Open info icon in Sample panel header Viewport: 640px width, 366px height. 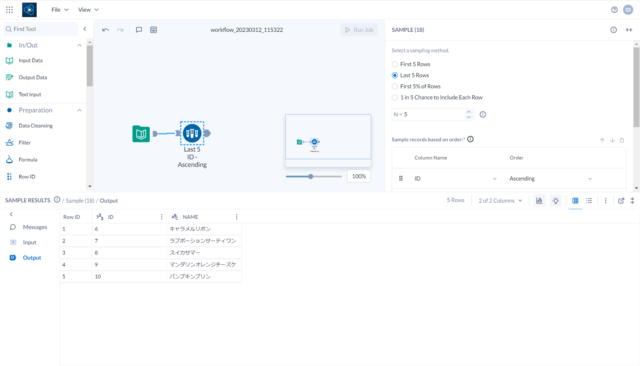point(613,30)
